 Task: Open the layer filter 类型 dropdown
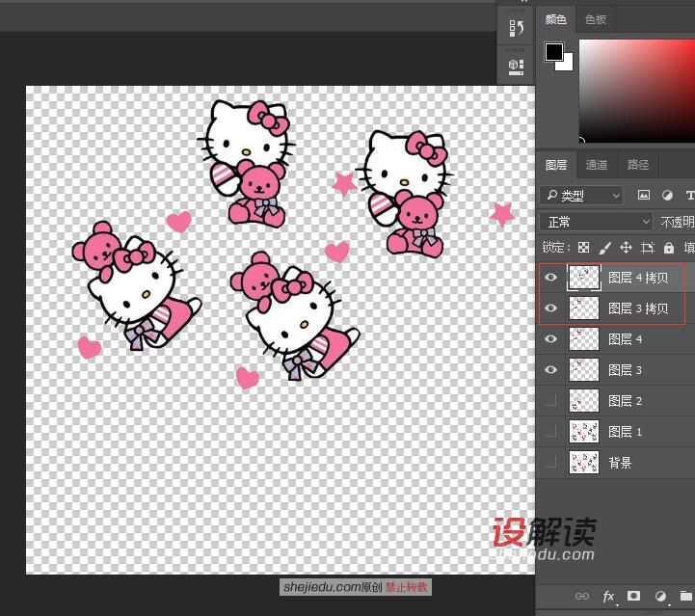[x=582, y=196]
